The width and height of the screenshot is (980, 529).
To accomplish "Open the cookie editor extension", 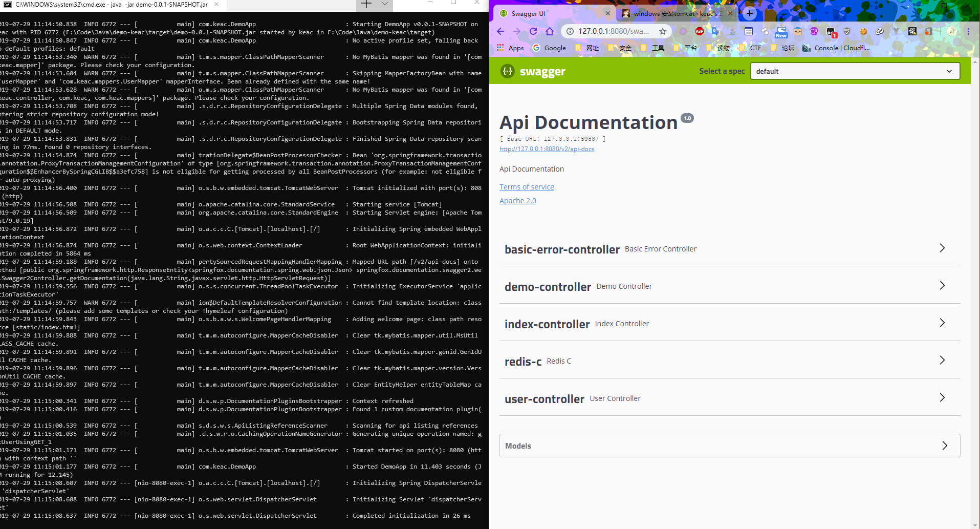I will pyautogui.click(x=863, y=31).
